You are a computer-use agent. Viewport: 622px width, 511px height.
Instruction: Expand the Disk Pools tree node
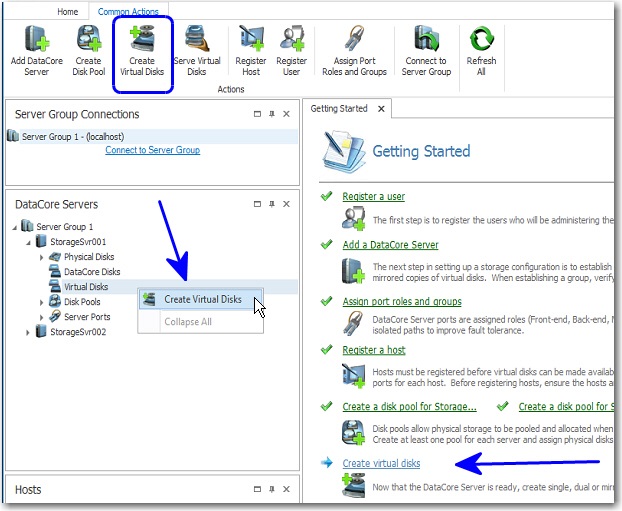(42, 301)
